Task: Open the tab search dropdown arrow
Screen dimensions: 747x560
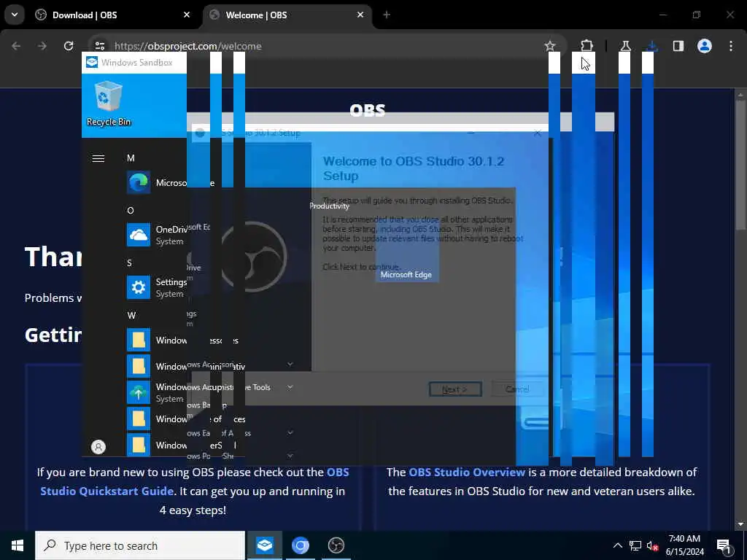Action: coord(15,15)
